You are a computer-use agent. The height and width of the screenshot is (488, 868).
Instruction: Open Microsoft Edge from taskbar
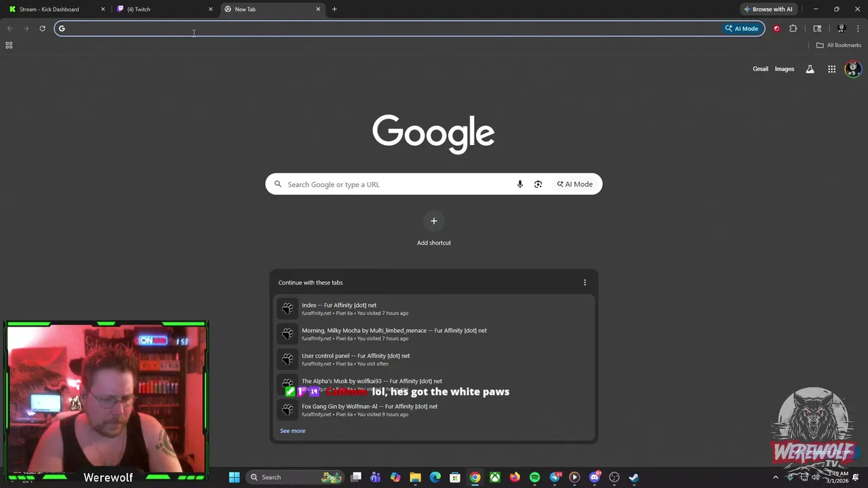click(x=435, y=477)
